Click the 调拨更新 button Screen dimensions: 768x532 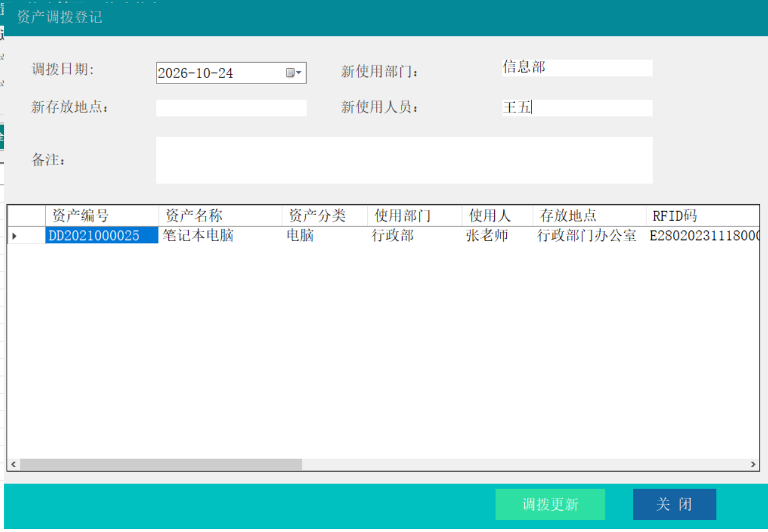(x=550, y=504)
